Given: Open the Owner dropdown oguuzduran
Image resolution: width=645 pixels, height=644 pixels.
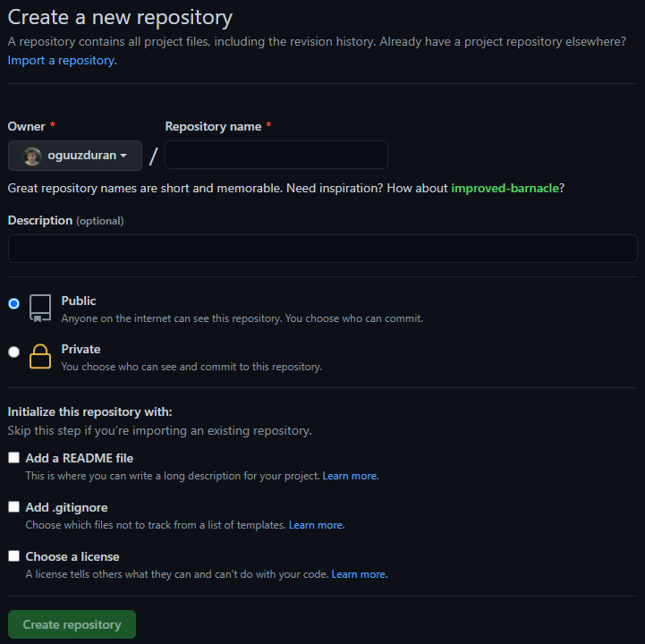Looking at the screenshot, I should click(75, 156).
